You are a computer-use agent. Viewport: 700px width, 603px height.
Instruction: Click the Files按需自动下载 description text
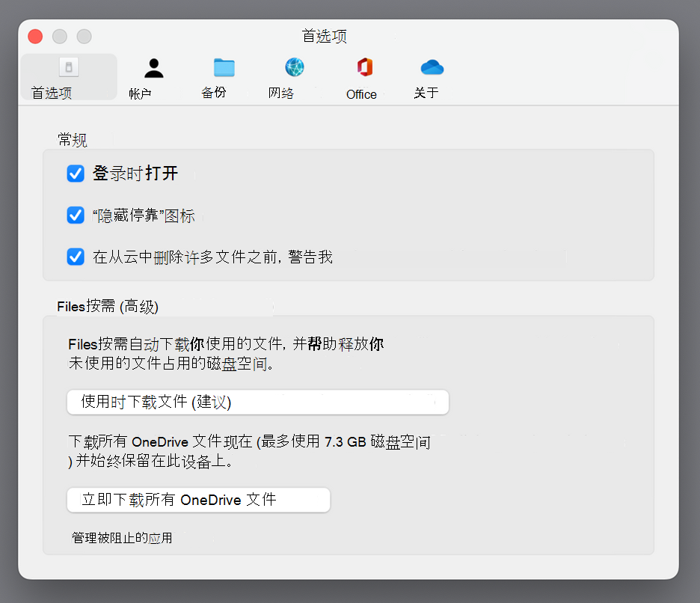pyautogui.click(x=226, y=354)
